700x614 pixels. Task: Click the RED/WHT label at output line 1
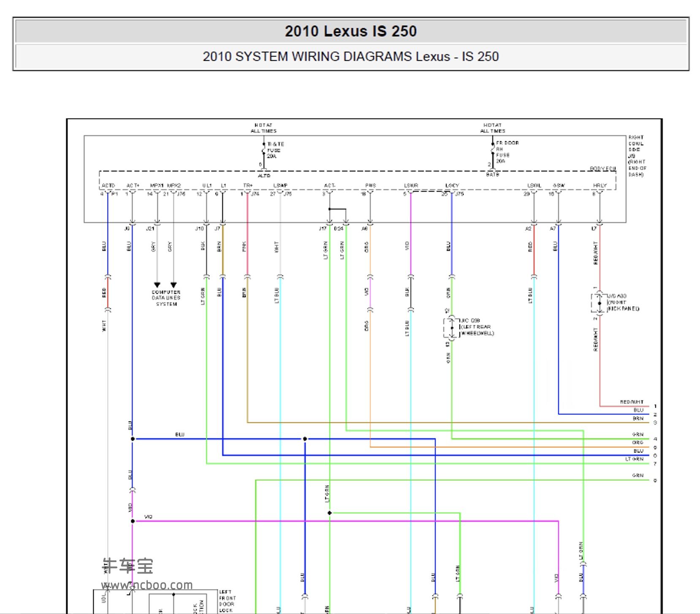(x=632, y=402)
